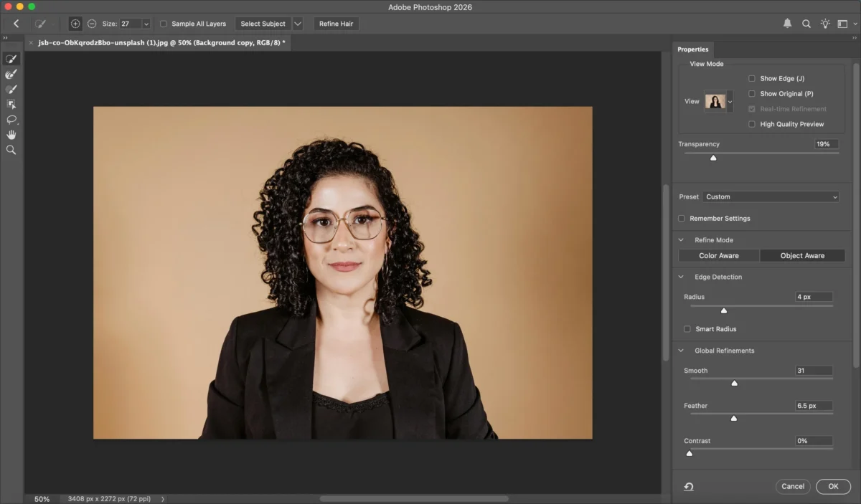The width and height of the screenshot is (861, 504).
Task: Open the brush Size dropdown
Action: (146, 24)
